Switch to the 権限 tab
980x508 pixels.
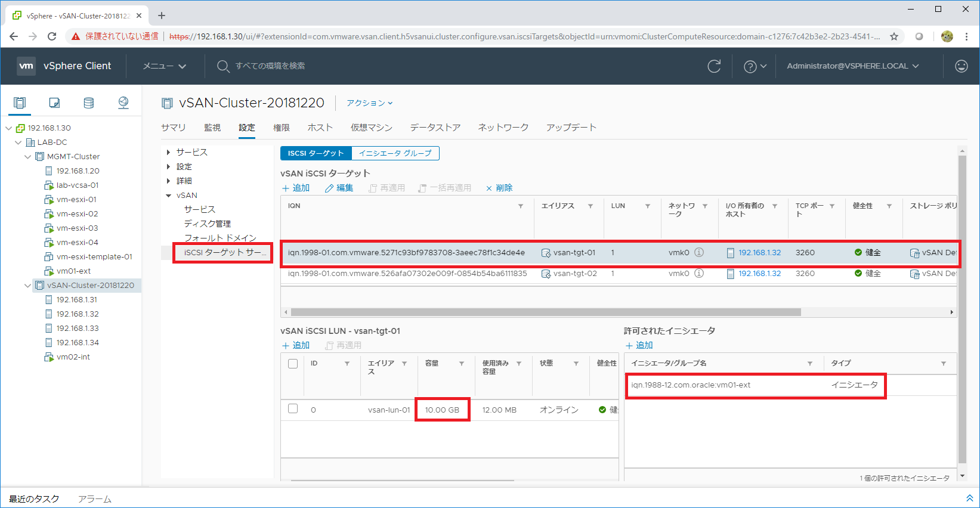pos(282,128)
